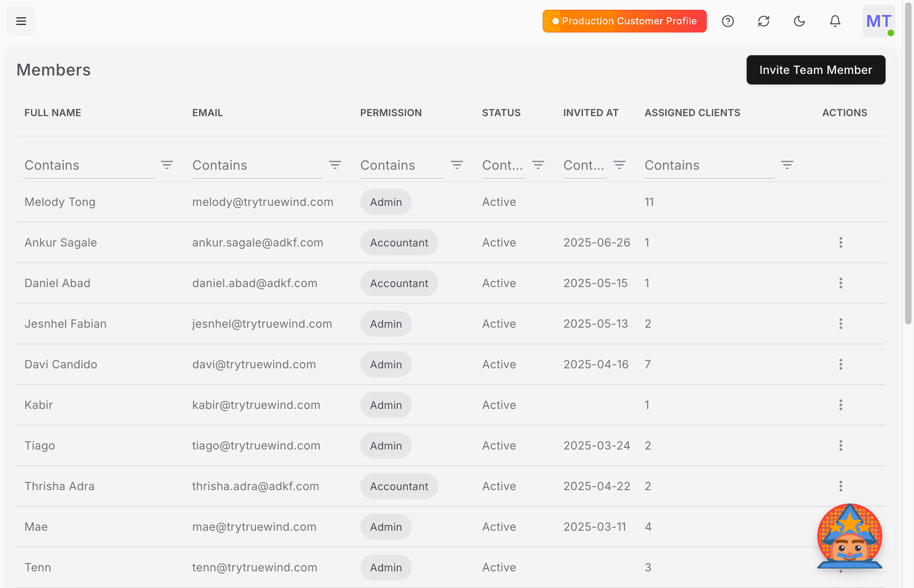Click the Production Customer Profile button
The width and height of the screenshot is (914, 588).
624,21
